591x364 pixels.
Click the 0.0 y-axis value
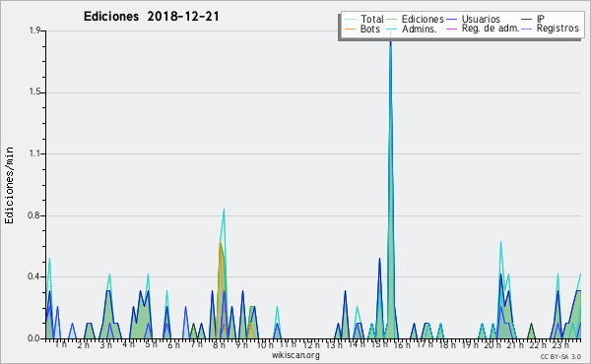pyautogui.click(x=34, y=338)
